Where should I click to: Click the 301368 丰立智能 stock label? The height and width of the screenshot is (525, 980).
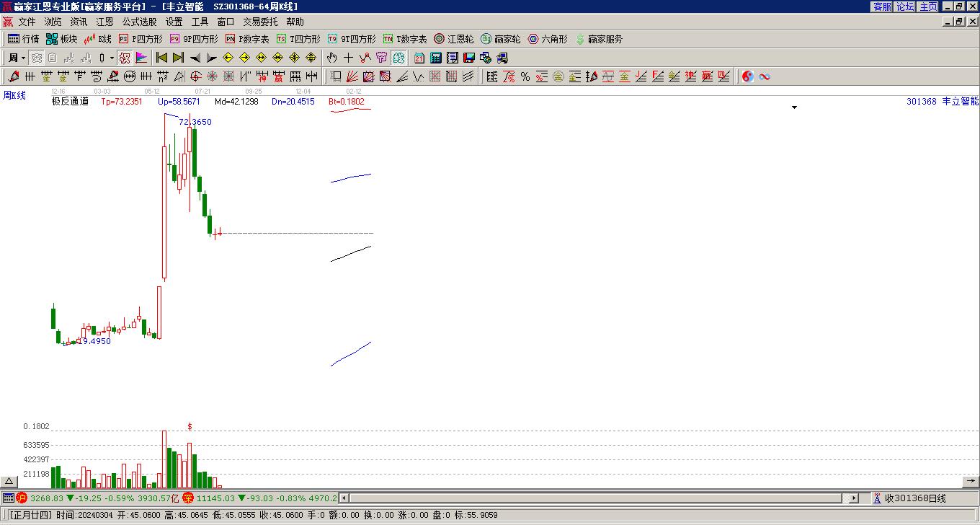pyautogui.click(x=943, y=102)
